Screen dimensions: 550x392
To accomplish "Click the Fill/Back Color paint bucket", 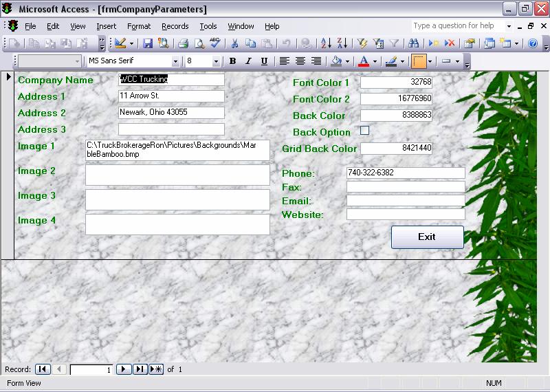I will pos(336,61).
